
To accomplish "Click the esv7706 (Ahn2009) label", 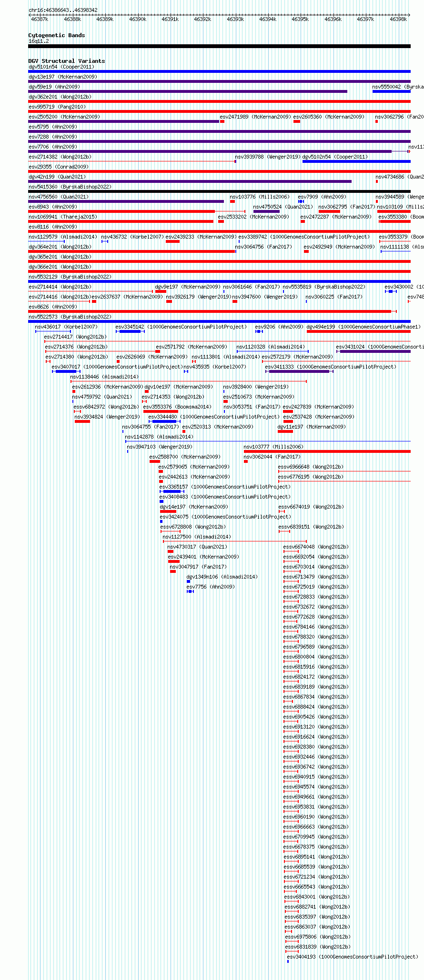I will [53, 147].
